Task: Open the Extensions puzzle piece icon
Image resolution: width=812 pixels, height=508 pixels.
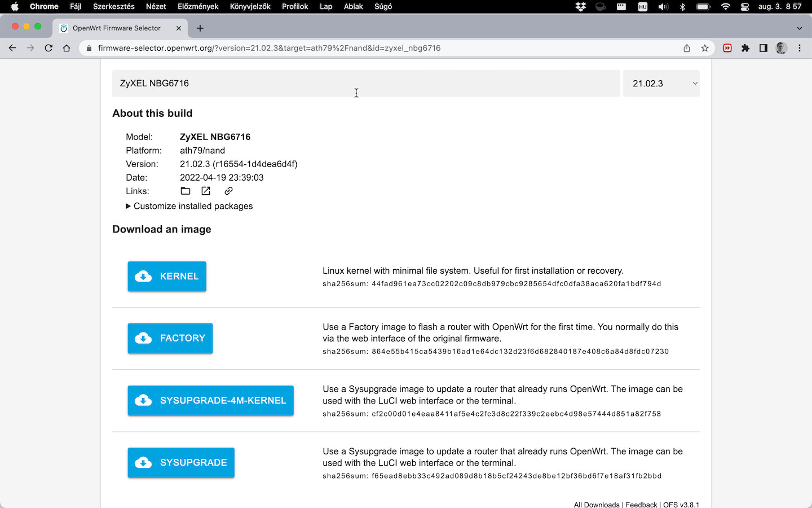Action: 745,48
